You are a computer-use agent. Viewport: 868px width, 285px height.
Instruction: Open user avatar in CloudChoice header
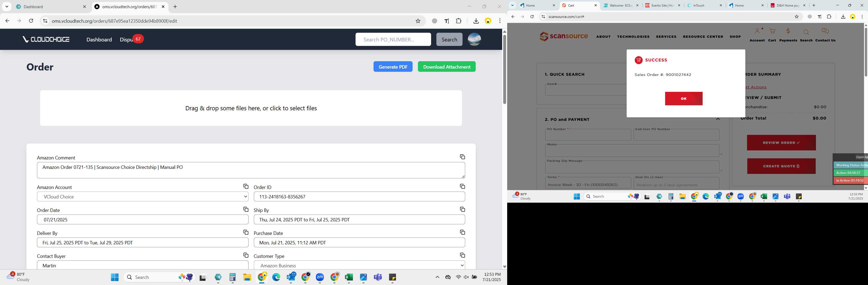click(x=474, y=39)
